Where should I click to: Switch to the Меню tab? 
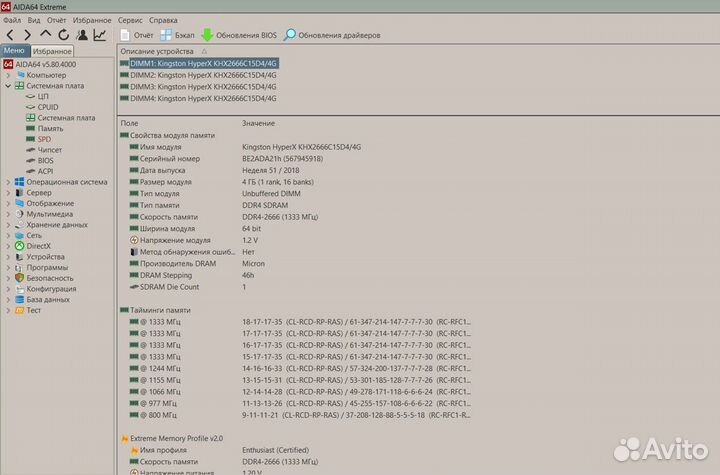(x=14, y=51)
